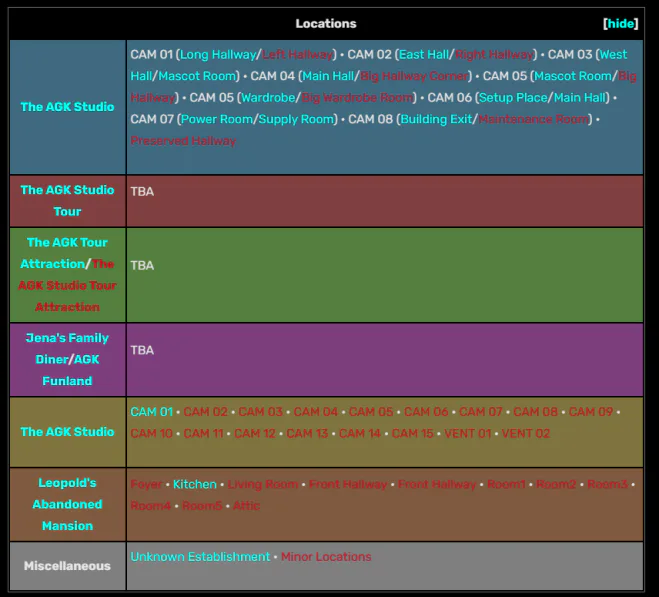The image size is (659, 597).
Task: Open the CAM 11 link
Action: tap(203, 433)
